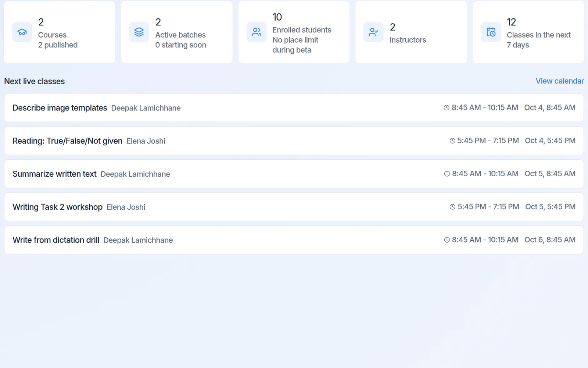
Task: Click Deepak Lamichhane on Describe image templates
Action: (146, 108)
